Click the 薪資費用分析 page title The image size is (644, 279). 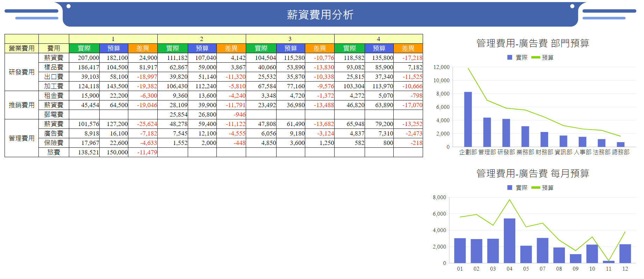coord(320,15)
